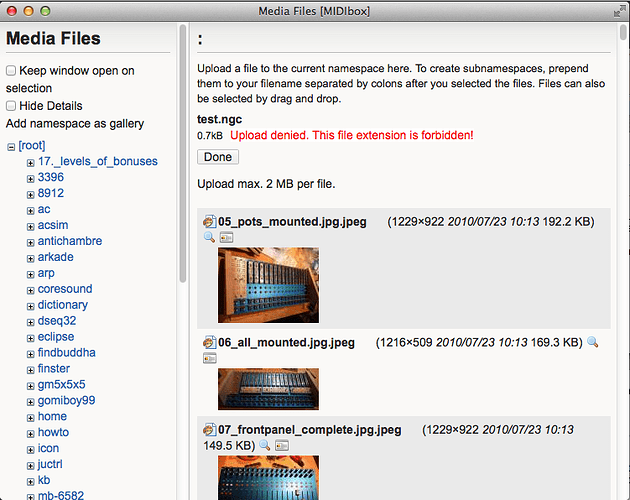
Task: Expand the dseq32 namespace node
Action: [31, 322]
